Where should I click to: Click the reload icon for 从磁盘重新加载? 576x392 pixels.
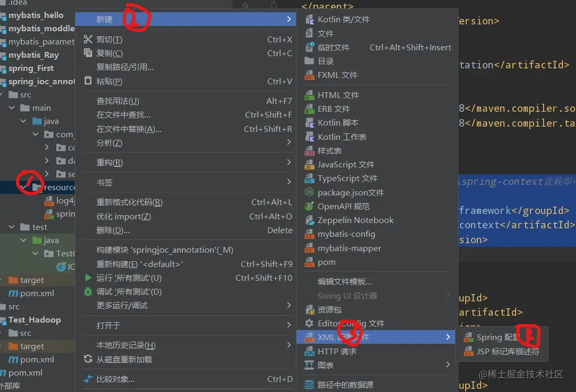point(88,359)
